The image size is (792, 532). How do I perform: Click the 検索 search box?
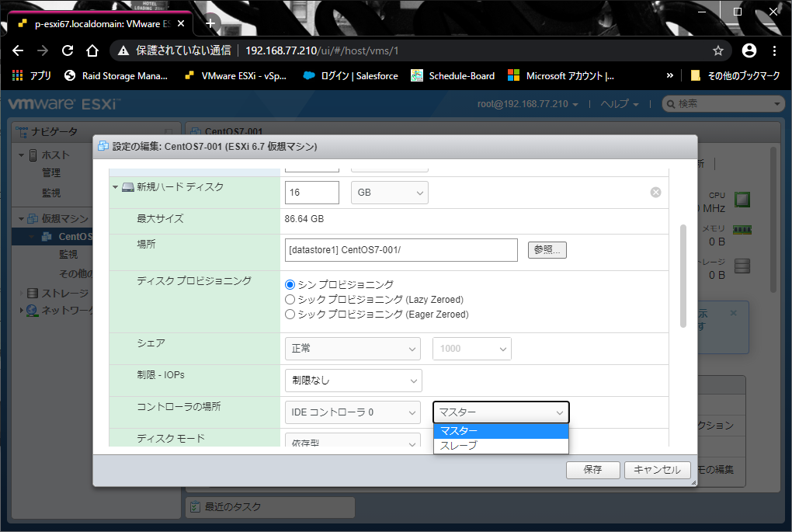[723, 104]
